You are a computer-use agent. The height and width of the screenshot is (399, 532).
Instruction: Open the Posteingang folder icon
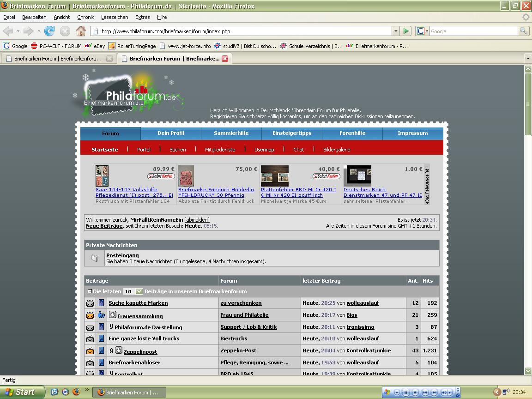pos(94,258)
